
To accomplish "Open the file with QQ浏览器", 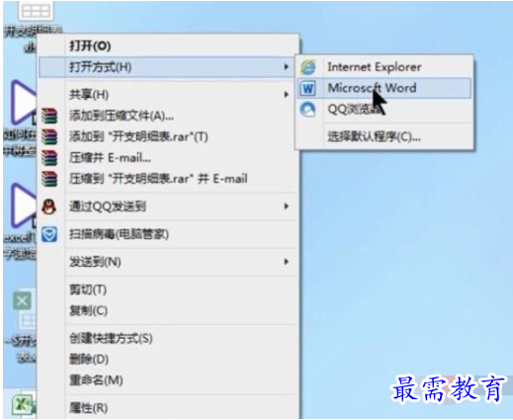I will (385, 110).
